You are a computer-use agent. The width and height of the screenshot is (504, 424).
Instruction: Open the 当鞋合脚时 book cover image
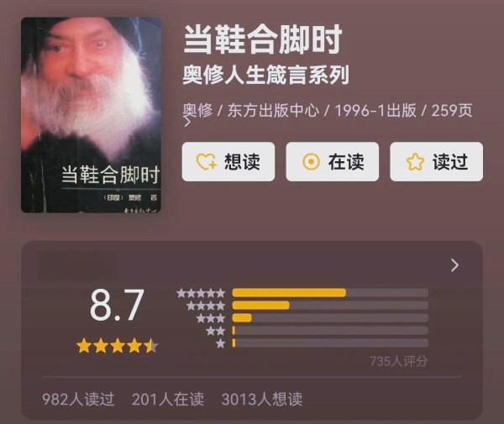91,115
